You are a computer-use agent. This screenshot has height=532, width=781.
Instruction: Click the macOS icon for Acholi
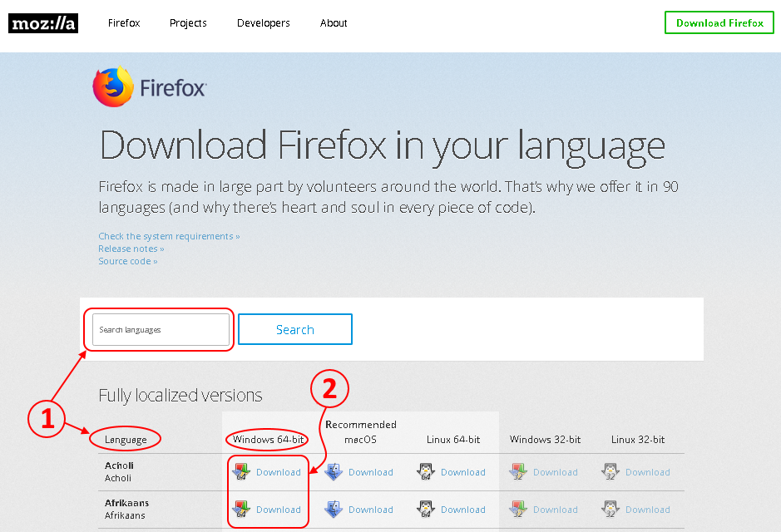[334, 472]
